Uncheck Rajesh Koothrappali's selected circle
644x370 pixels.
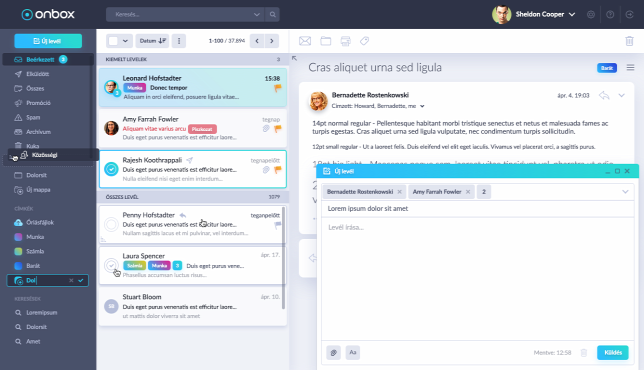[111, 169]
